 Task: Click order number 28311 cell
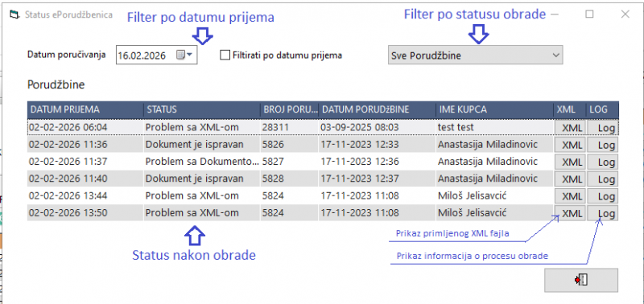290,127
